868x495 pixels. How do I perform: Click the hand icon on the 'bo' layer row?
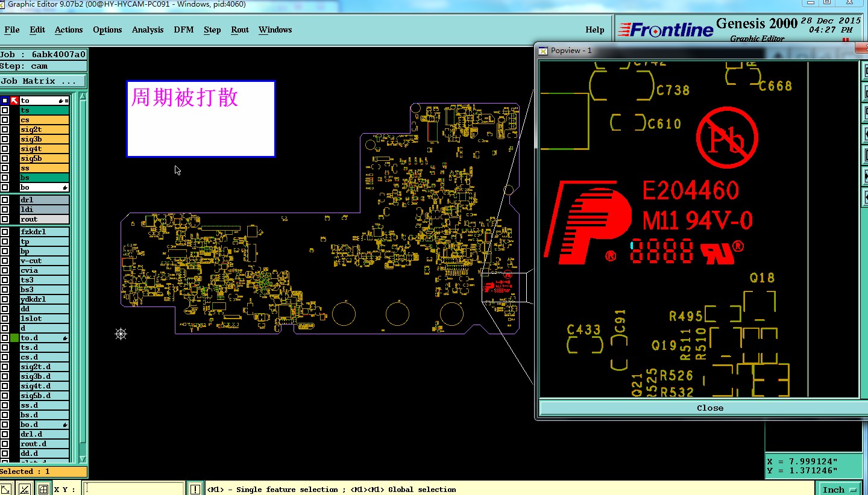(x=65, y=188)
